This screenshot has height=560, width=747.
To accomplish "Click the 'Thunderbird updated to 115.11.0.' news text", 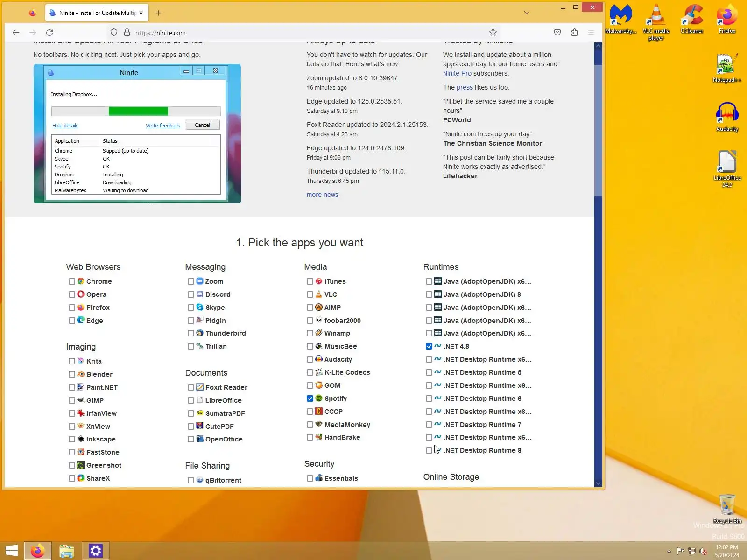I will pos(356,171).
